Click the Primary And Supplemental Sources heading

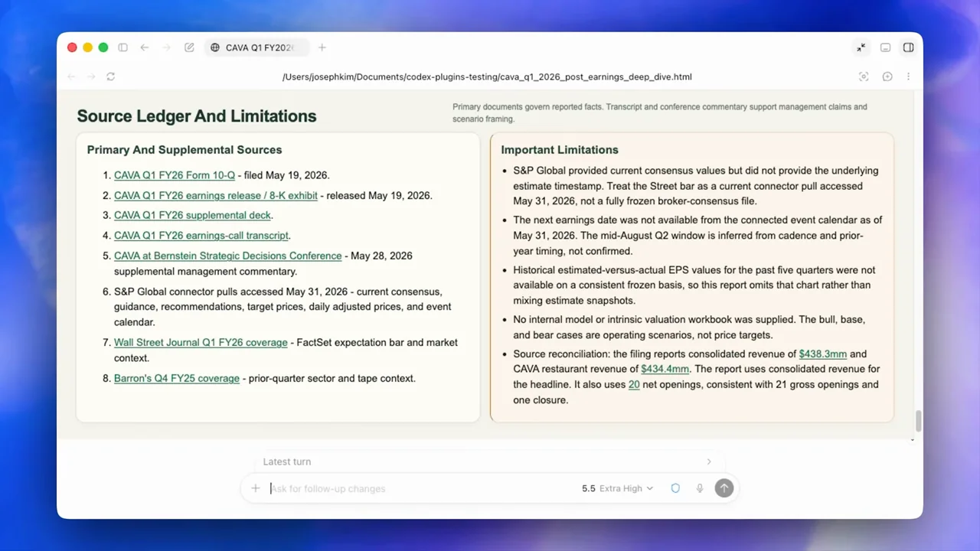tap(185, 150)
